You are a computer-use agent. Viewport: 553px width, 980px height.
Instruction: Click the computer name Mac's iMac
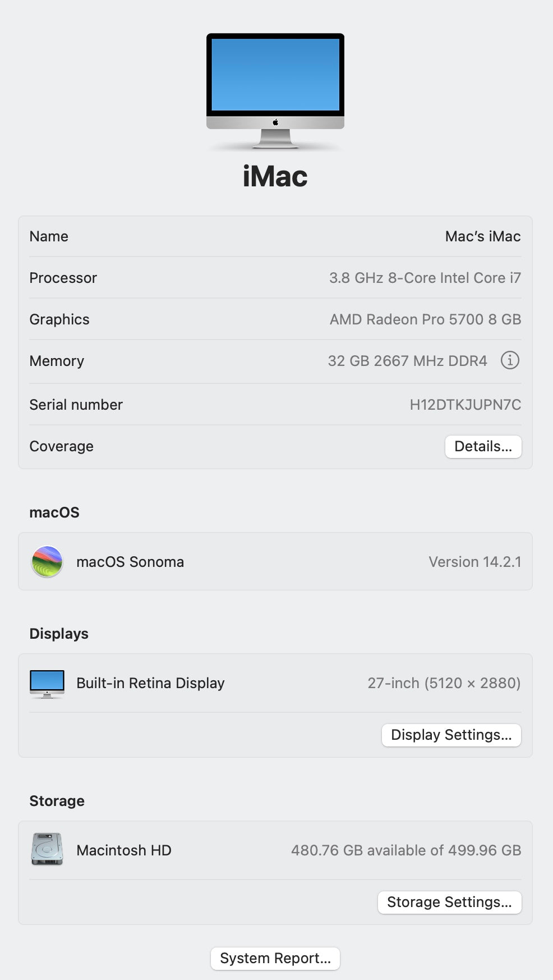coord(482,237)
